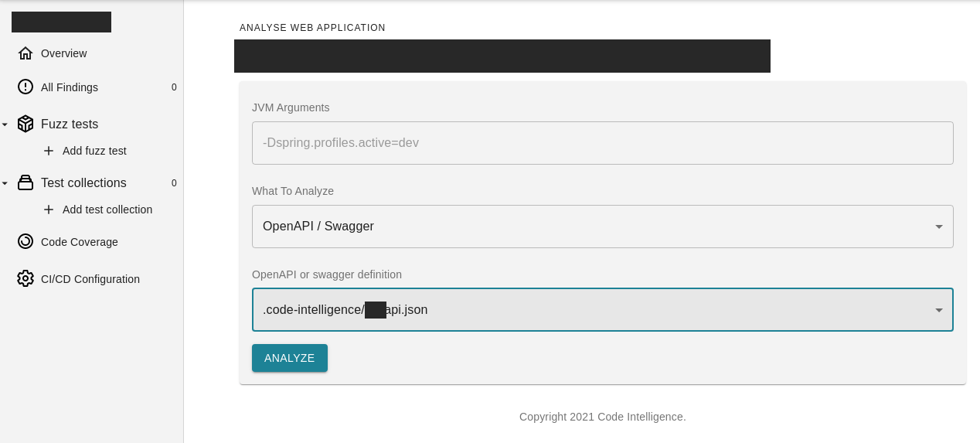The width and height of the screenshot is (980, 443).
Task: Click the plus icon beside Add test collection
Action: tap(49, 210)
